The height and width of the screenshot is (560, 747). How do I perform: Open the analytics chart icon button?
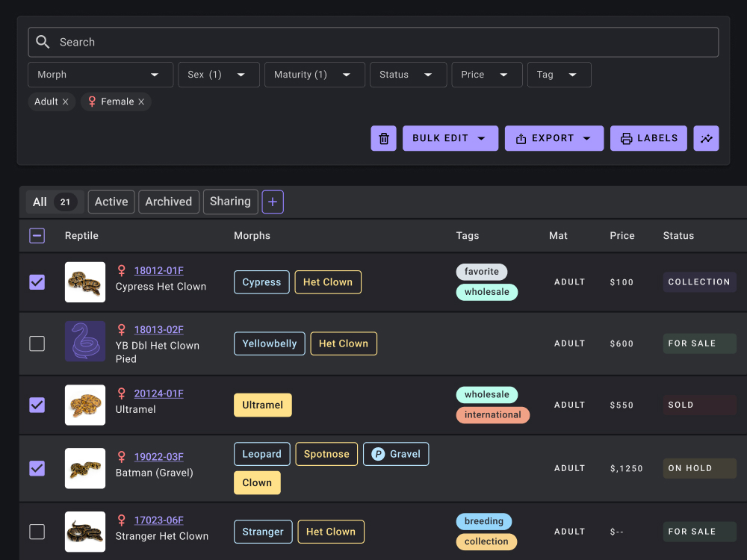pos(706,138)
